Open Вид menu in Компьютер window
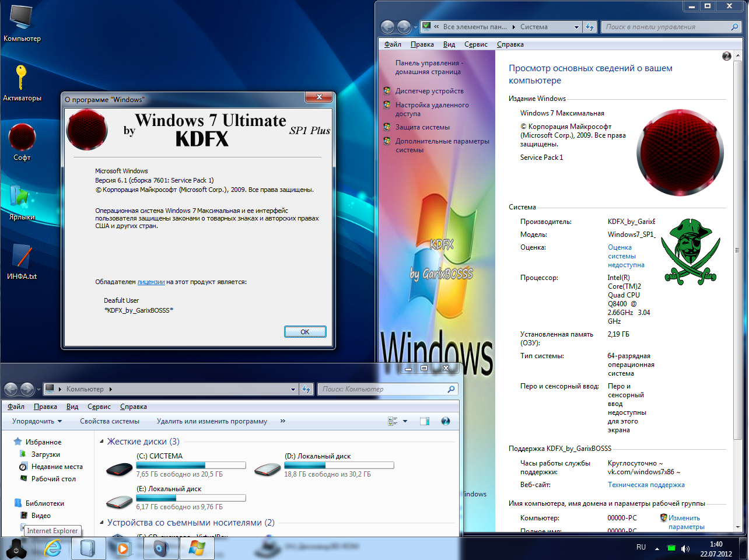The image size is (749, 560). (72, 407)
